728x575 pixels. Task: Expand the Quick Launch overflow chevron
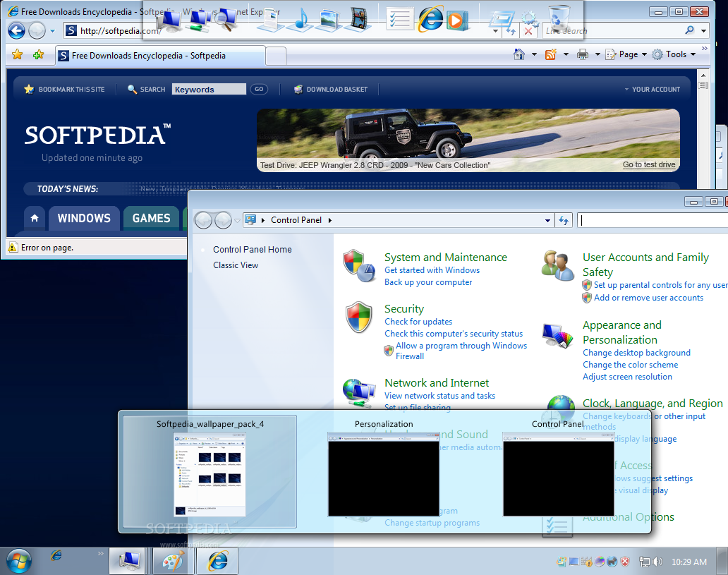[100, 553]
